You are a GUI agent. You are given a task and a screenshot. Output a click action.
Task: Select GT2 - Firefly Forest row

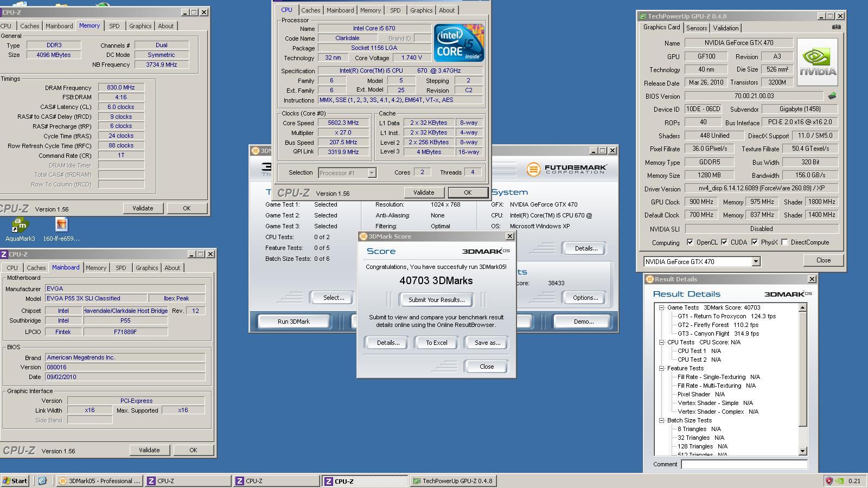pos(718,325)
